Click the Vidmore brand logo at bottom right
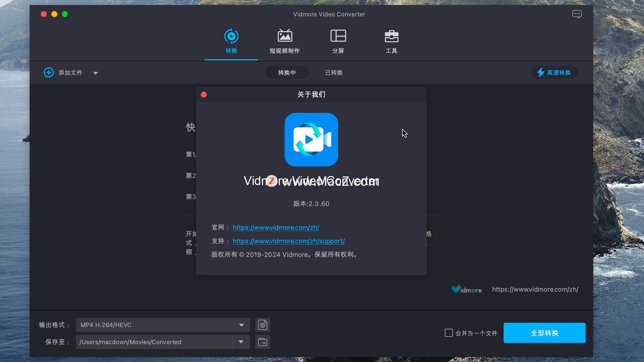This screenshot has width=644, height=362. (467, 289)
